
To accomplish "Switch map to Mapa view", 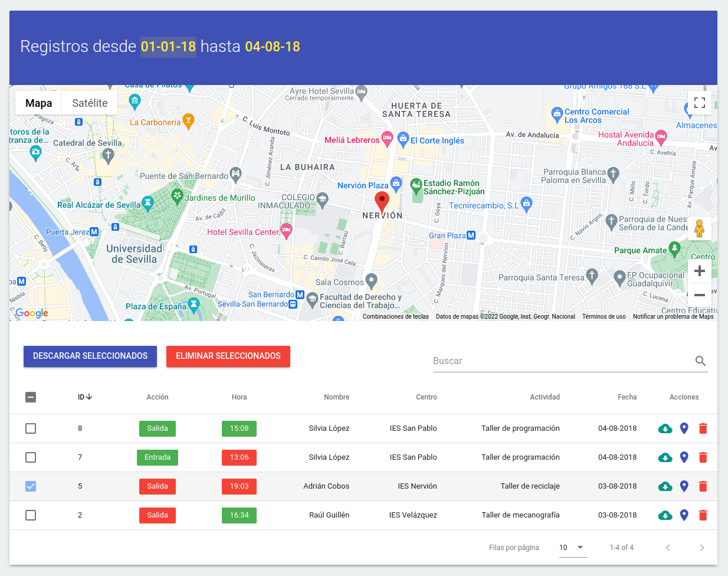I will (x=38, y=103).
